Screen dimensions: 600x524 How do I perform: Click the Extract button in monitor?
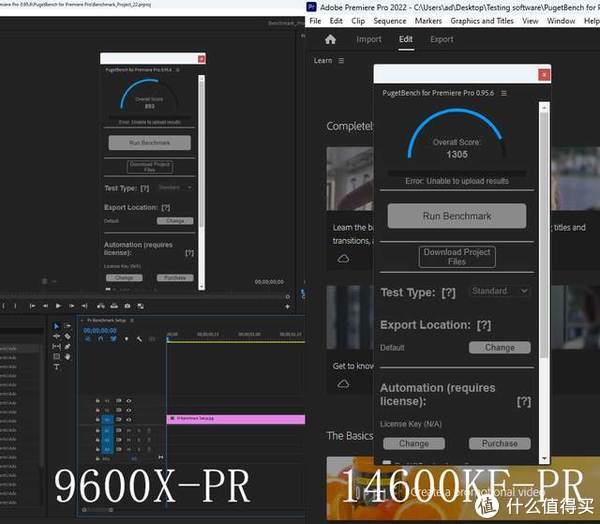(114, 306)
